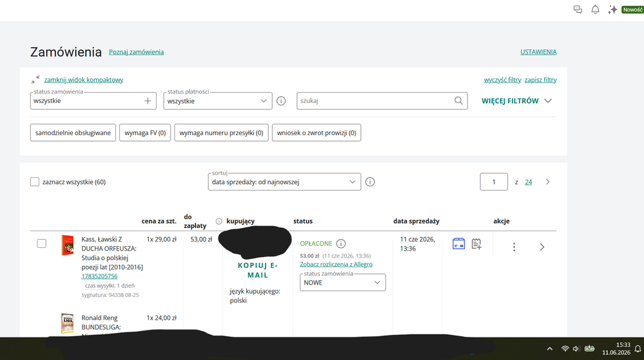Click the magnifier icon in szukaj field

(458, 100)
